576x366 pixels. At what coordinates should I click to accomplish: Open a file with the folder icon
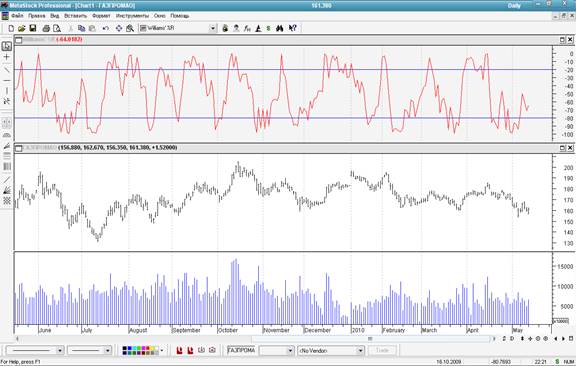[x=21, y=28]
